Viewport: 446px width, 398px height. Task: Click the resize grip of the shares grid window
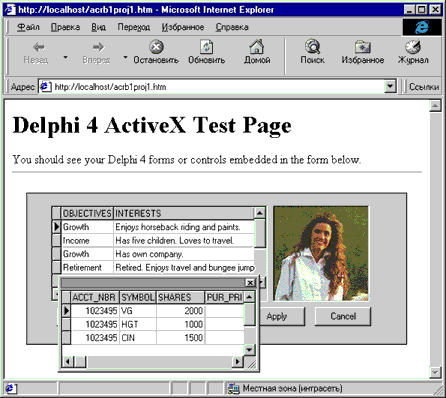click(251, 363)
